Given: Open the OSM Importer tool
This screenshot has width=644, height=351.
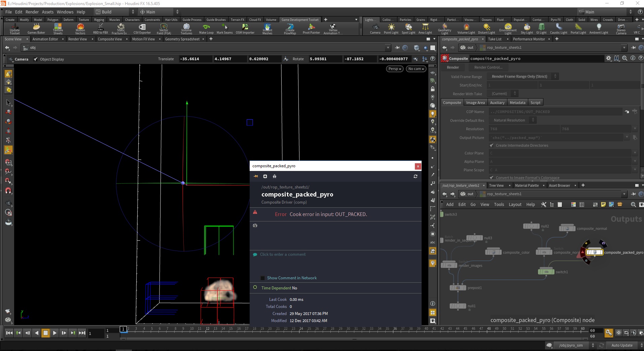Looking at the screenshot, I should [x=245, y=29].
